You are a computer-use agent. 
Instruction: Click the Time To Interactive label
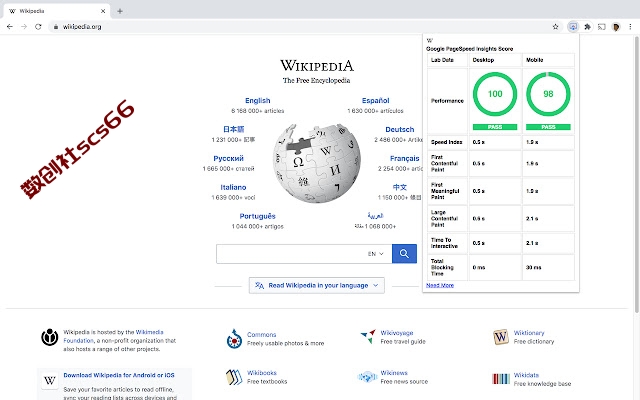point(444,243)
